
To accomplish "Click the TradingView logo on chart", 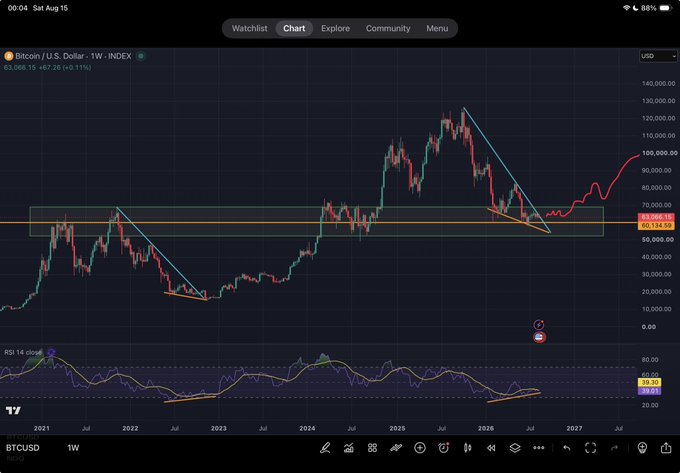I will [x=13, y=411].
